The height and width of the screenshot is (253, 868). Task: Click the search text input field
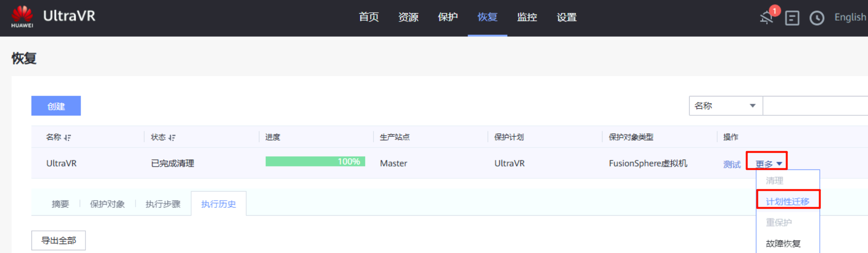815,106
